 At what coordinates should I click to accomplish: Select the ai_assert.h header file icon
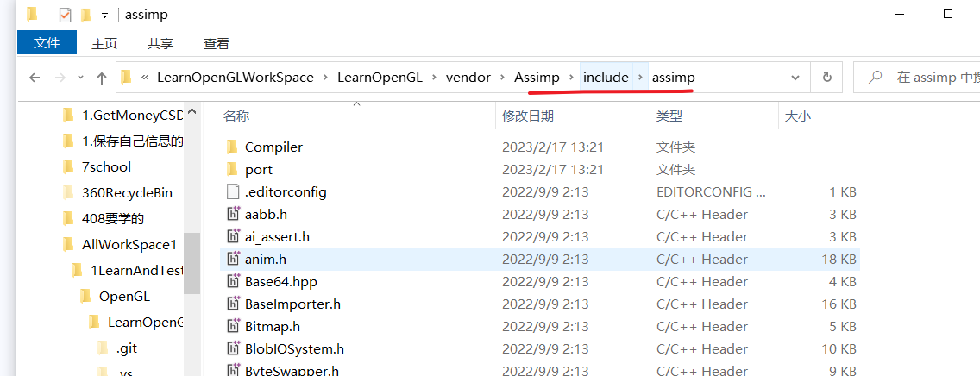pyautogui.click(x=233, y=236)
